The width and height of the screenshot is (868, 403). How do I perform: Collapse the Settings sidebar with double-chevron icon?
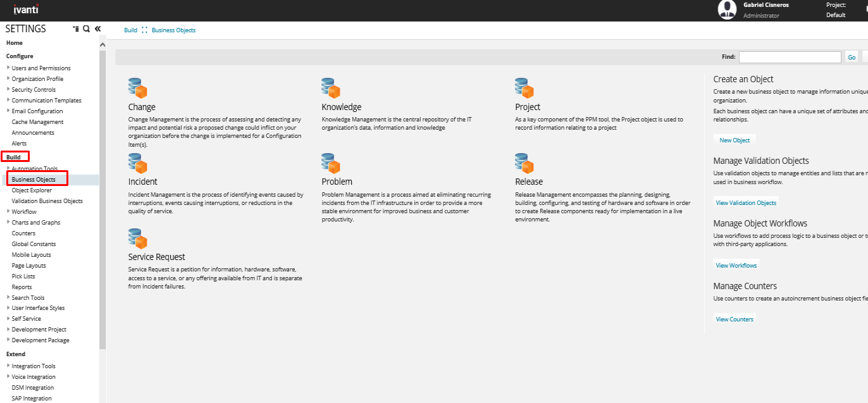(98, 29)
